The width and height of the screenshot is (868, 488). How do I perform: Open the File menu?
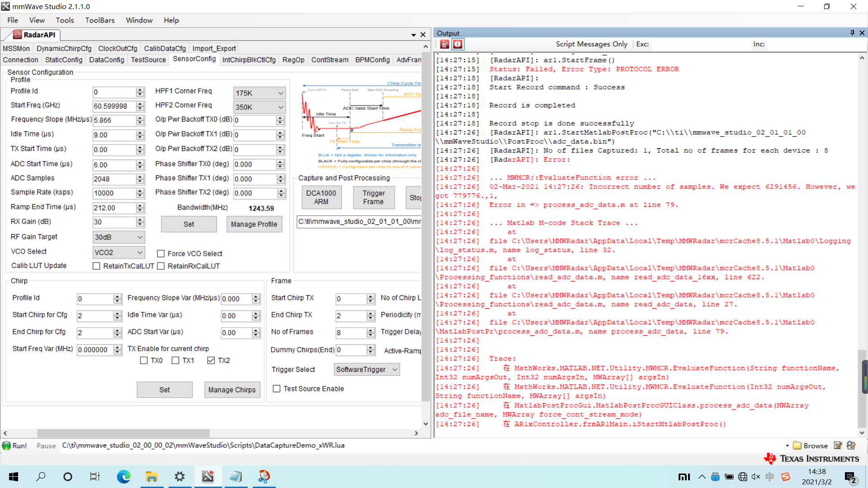tap(13, 20)
